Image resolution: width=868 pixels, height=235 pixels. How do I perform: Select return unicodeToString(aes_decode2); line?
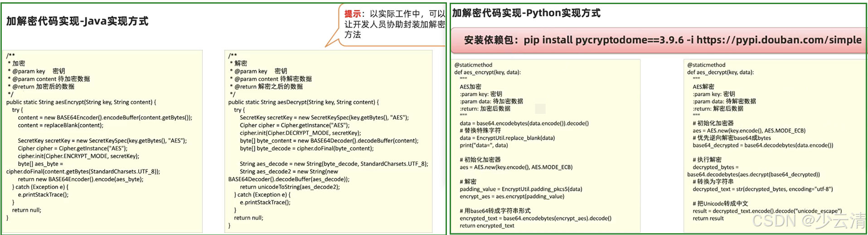pos(290,187)
